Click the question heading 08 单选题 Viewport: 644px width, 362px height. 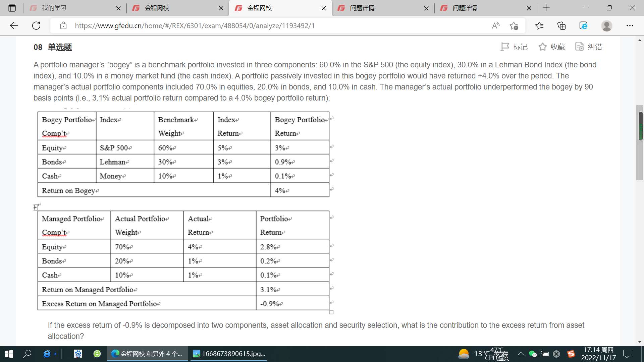[53, 47]
